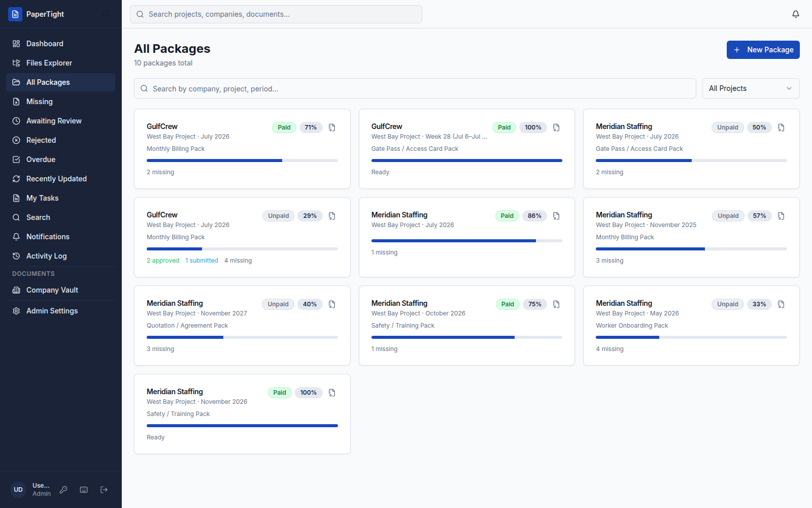Click Unpaid badge on November 2027 card
Viewport: 812px width, 508px height.
coord(278,304)
